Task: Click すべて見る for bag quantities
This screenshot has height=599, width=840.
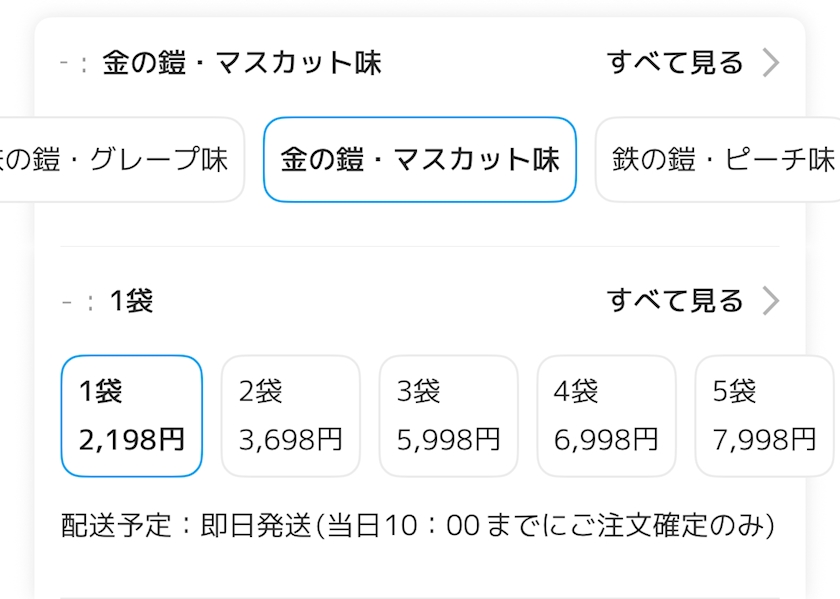Action: (675, 300)
